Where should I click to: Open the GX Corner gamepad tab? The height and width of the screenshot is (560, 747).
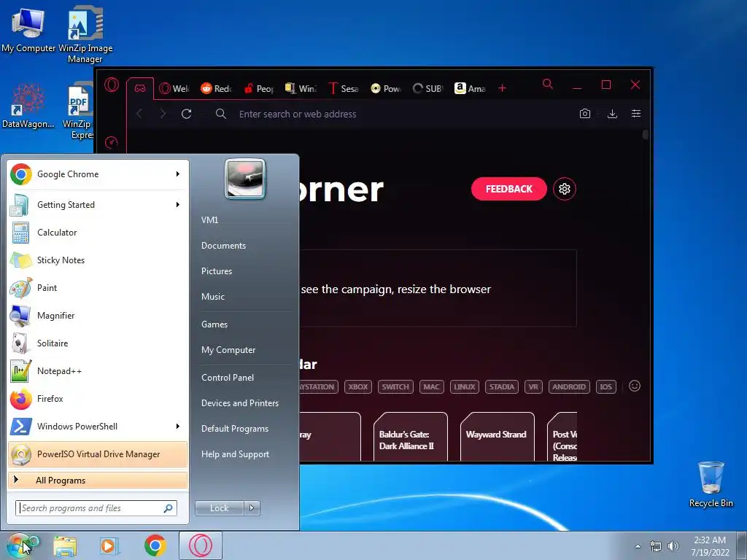(x=139, y=88)
